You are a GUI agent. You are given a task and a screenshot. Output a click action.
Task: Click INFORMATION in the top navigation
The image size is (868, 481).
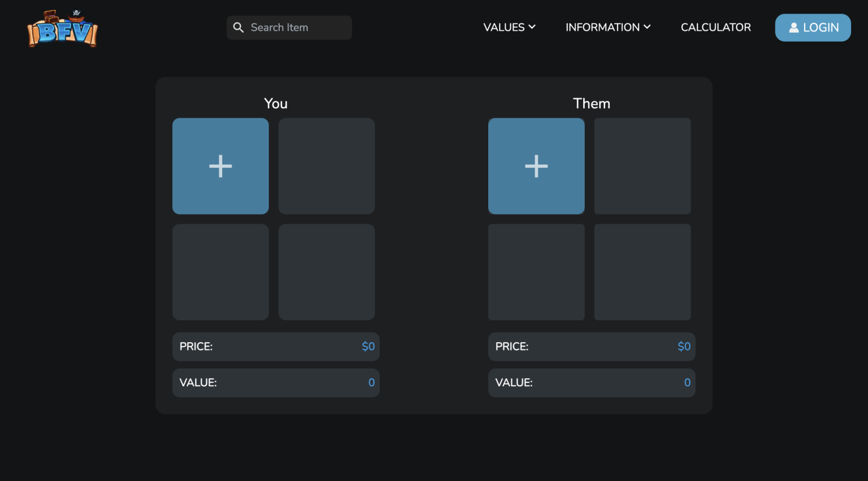603,27
